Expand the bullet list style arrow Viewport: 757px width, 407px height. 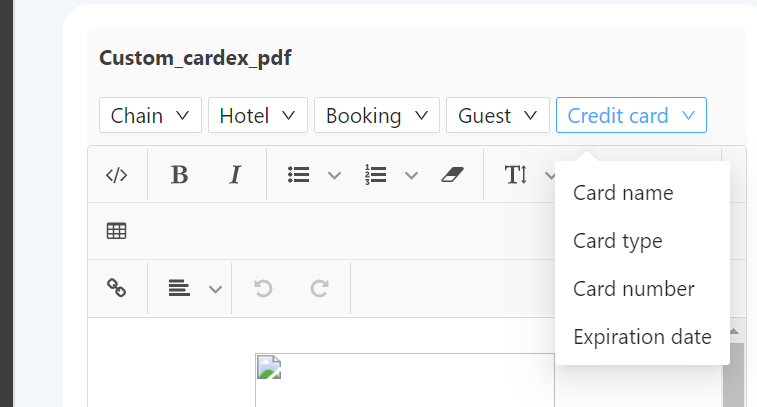point(335,175)
